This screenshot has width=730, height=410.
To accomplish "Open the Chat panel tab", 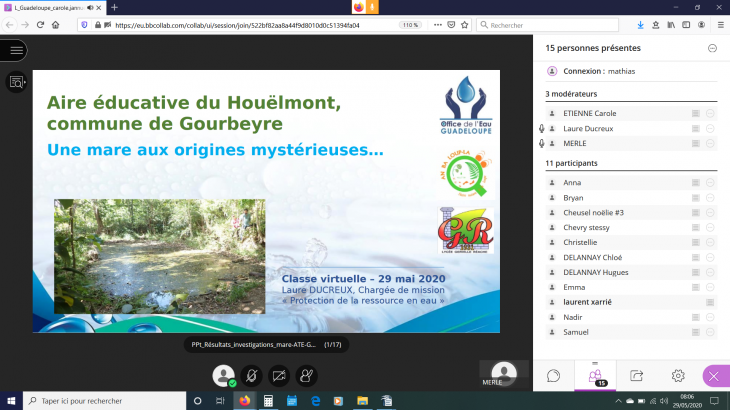I will coord(553,376).
